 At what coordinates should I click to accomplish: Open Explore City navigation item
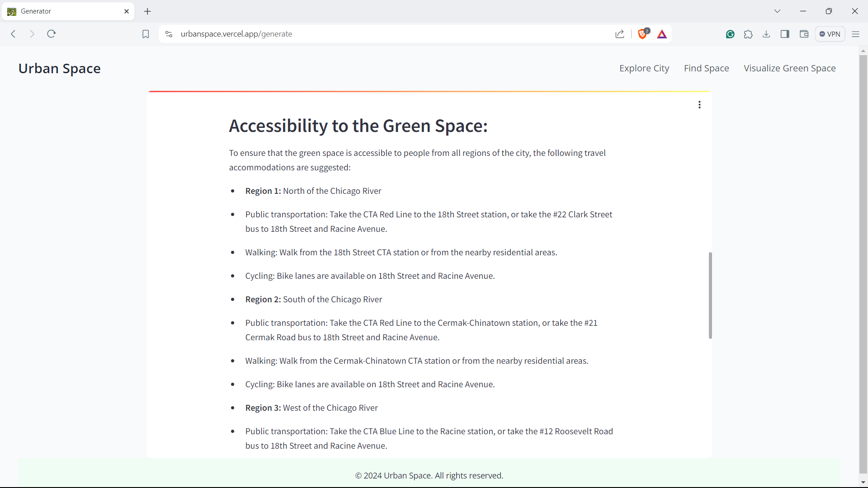tap(644, 68)
